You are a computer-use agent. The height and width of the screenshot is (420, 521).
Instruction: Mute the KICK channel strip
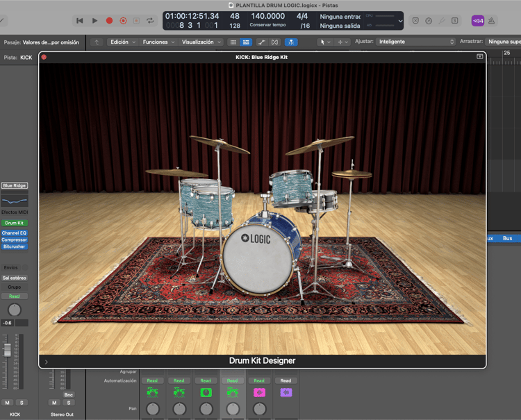pos(8,403)
